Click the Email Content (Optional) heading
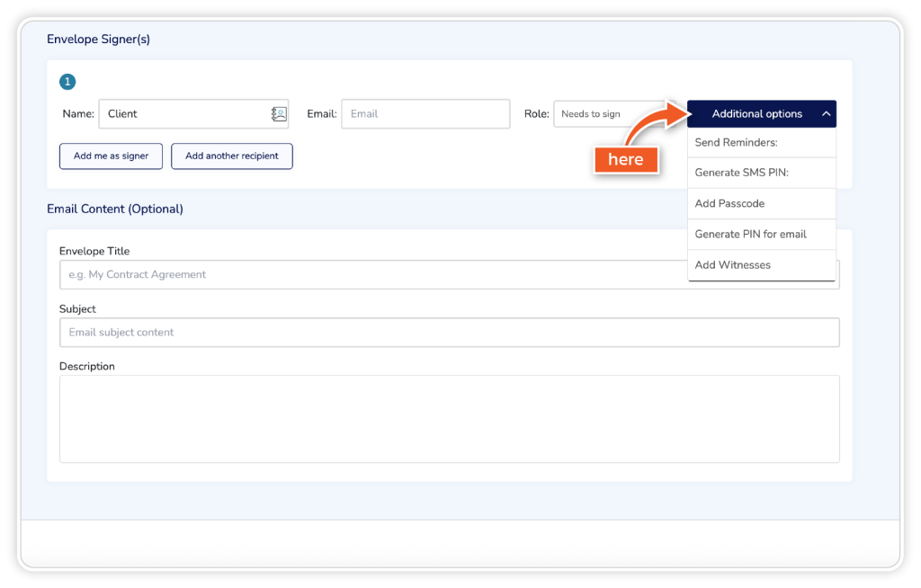 click(x=115, y=209)
